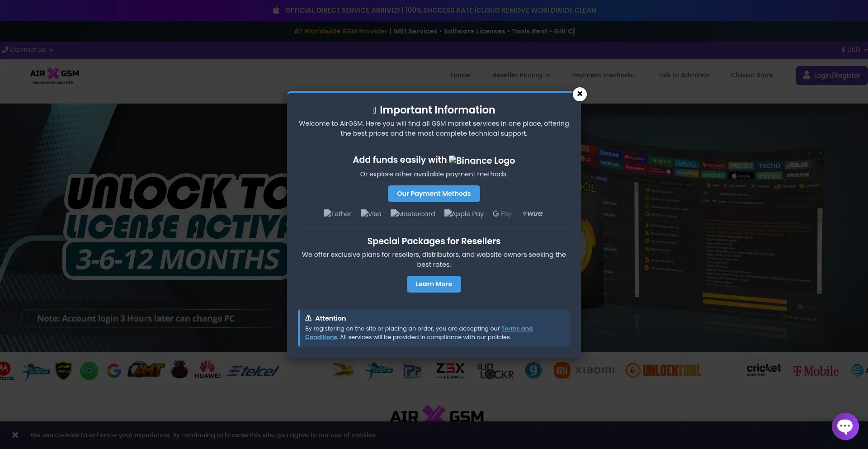Viewport: 868px width, 449px height.
Task: Click the Telcel logo in brand strip
Action: click(253, 371)
